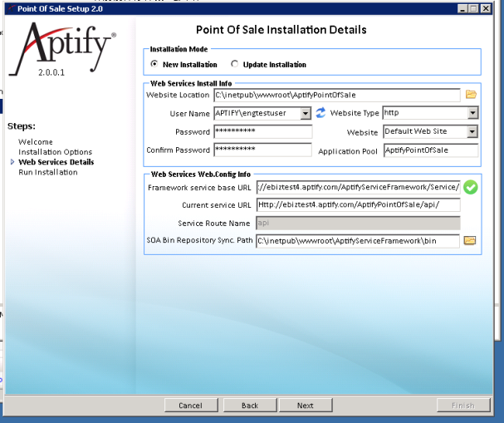504x423 pixels.
Task: Click the green URL validation checkmark
Action: point(471,187)
